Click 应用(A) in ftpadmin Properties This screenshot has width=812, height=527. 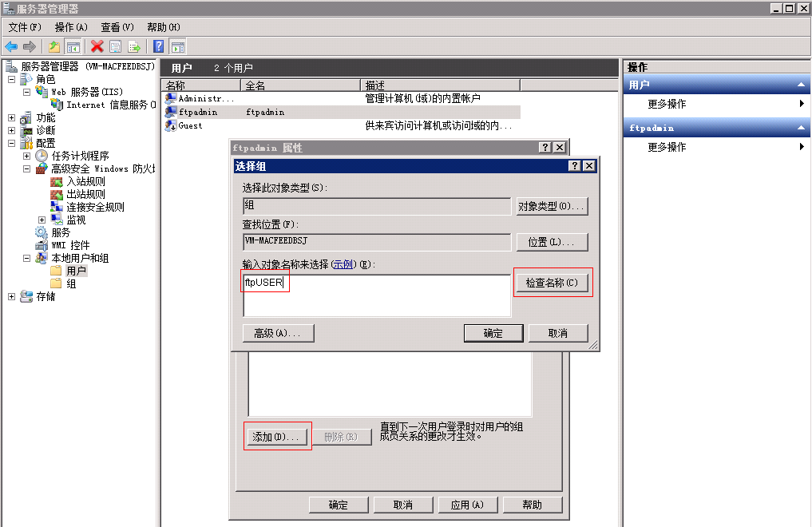468,505
